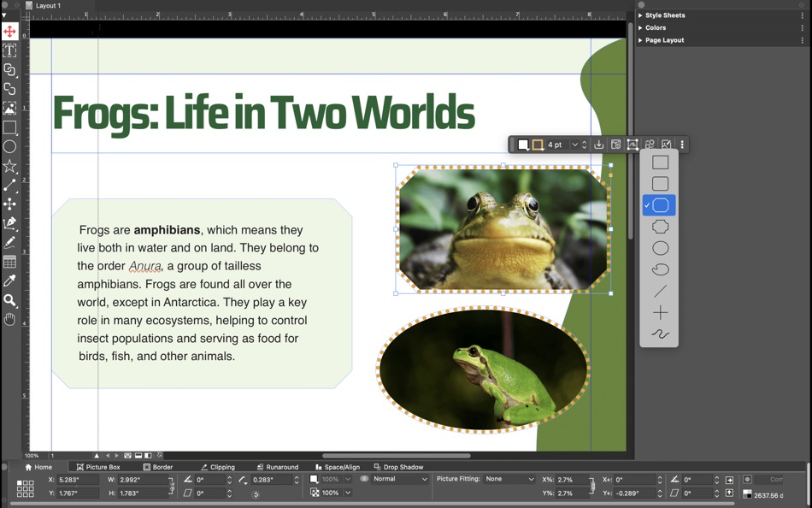Switch to the Border tab
The image size is (812, 508).
(158, 467)
